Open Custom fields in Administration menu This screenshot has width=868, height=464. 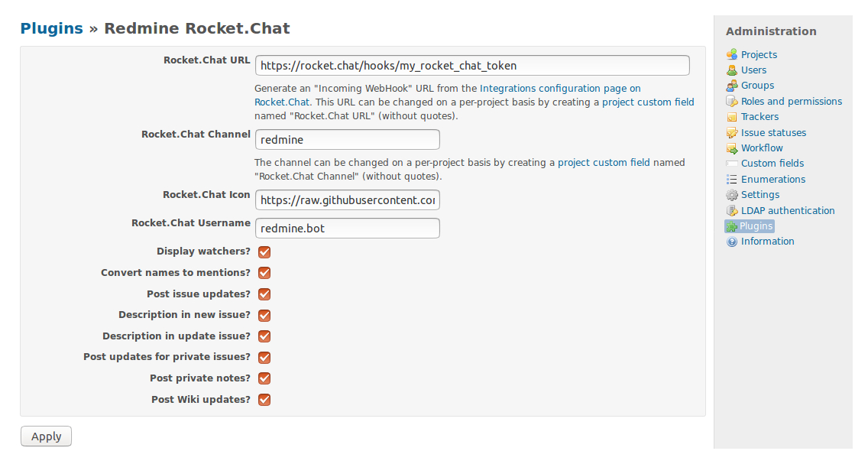[x=772, y=164]
